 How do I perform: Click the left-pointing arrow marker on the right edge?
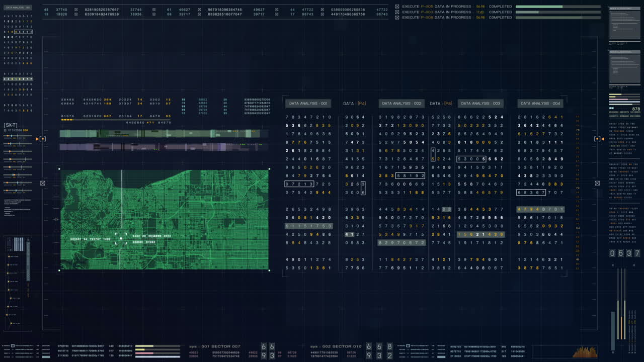pyautogui.click(x=603, y=139)
